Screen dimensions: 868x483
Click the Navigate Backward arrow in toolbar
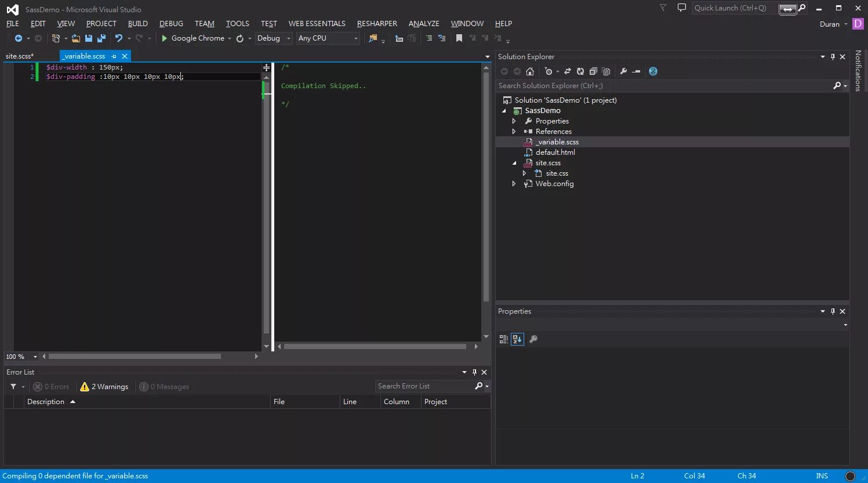click(x=19, y=38)
